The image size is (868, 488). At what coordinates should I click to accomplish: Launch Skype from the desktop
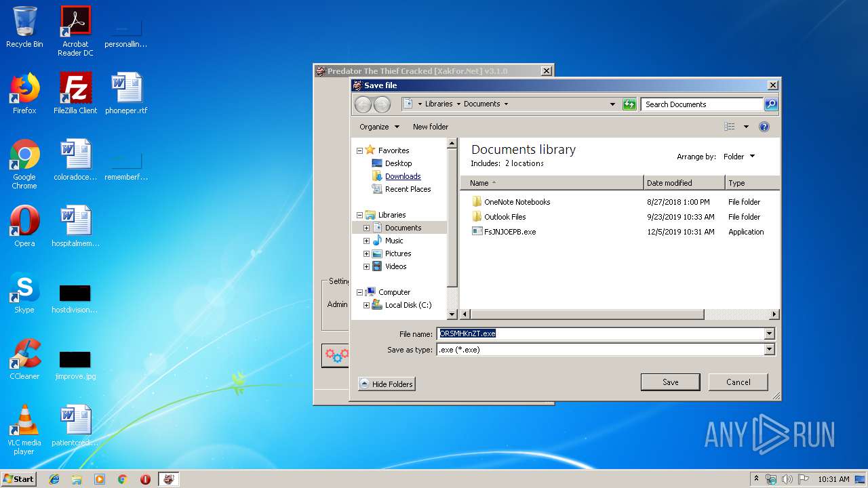[x=24, y=293]
